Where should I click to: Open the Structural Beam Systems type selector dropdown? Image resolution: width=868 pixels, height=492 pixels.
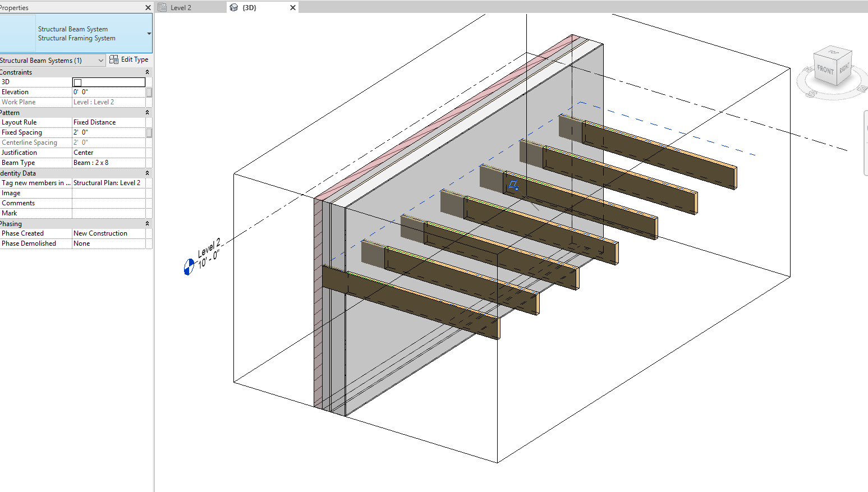(x=101, y=59)
